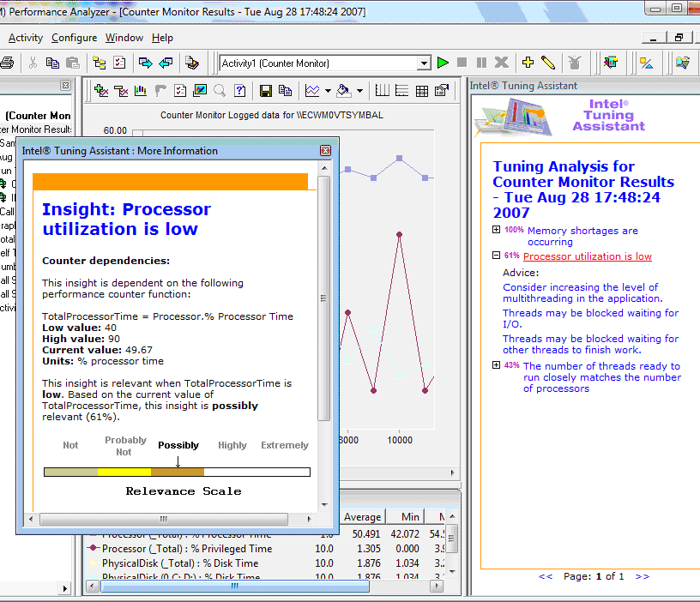Open Processor utilization is low link

(x=587, y=256)
